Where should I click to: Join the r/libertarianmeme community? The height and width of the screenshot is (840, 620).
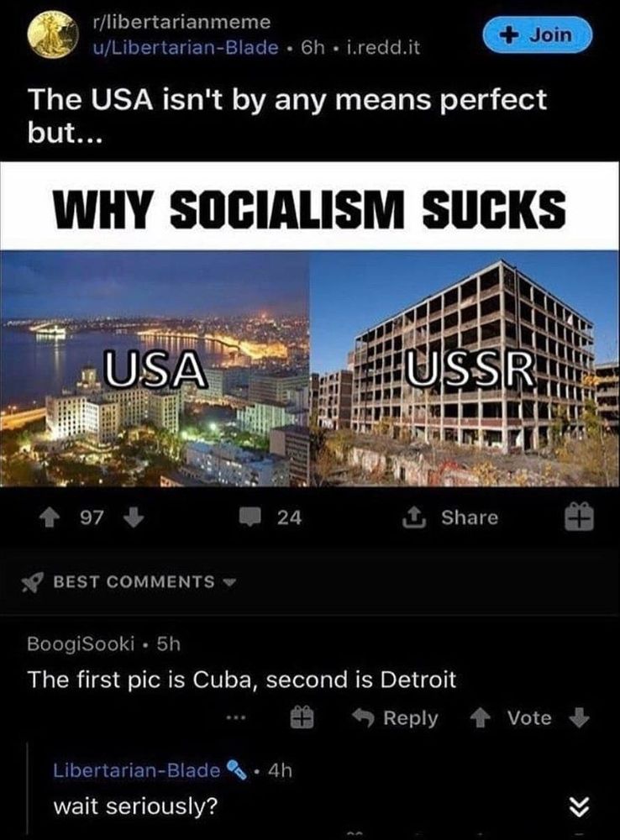coord(538,34)
